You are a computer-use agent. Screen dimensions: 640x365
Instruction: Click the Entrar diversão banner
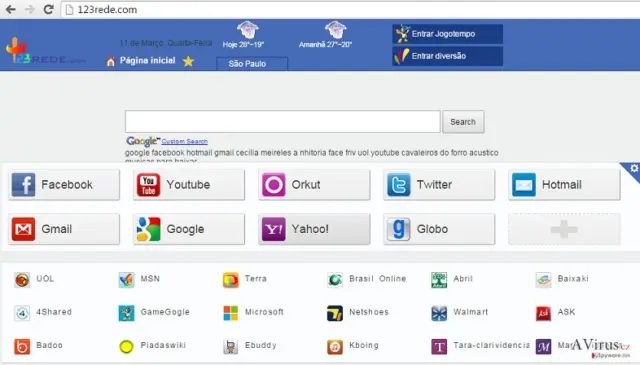point(448,56)
